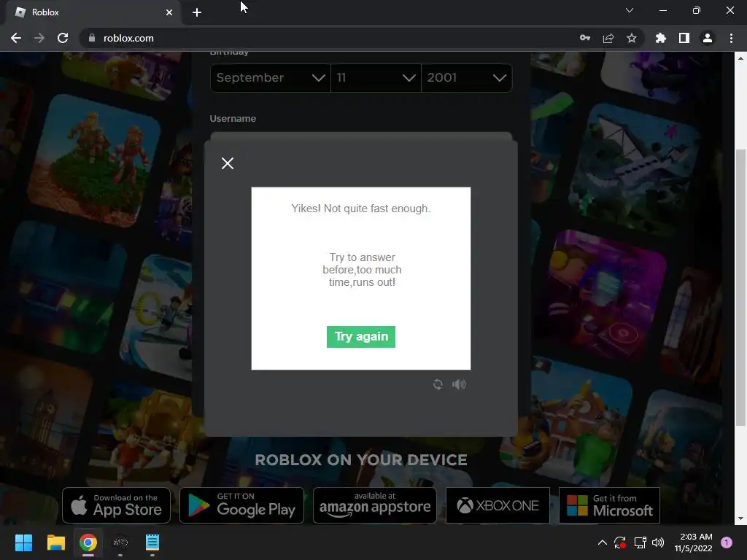Click the Download on the App Store badge
Image resolution: width=747 pixels, height=560 pixels.
(116, 505)
